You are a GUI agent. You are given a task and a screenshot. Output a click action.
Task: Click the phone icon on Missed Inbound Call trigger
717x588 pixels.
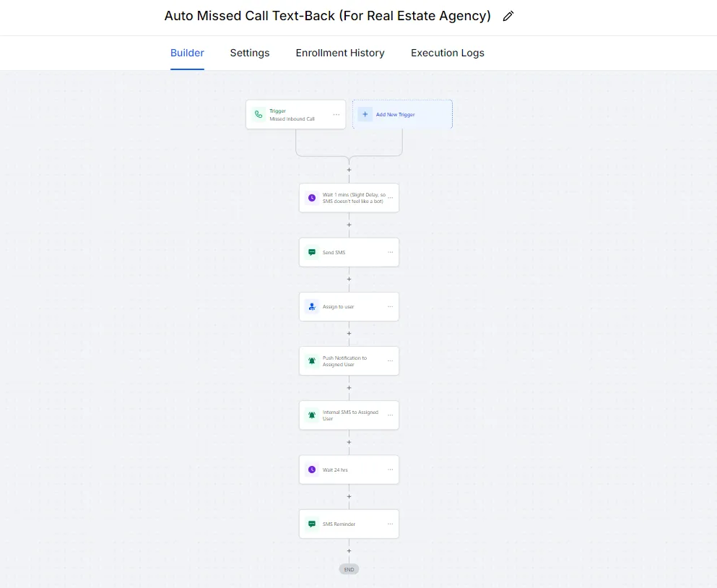click(x=258, y=114)
